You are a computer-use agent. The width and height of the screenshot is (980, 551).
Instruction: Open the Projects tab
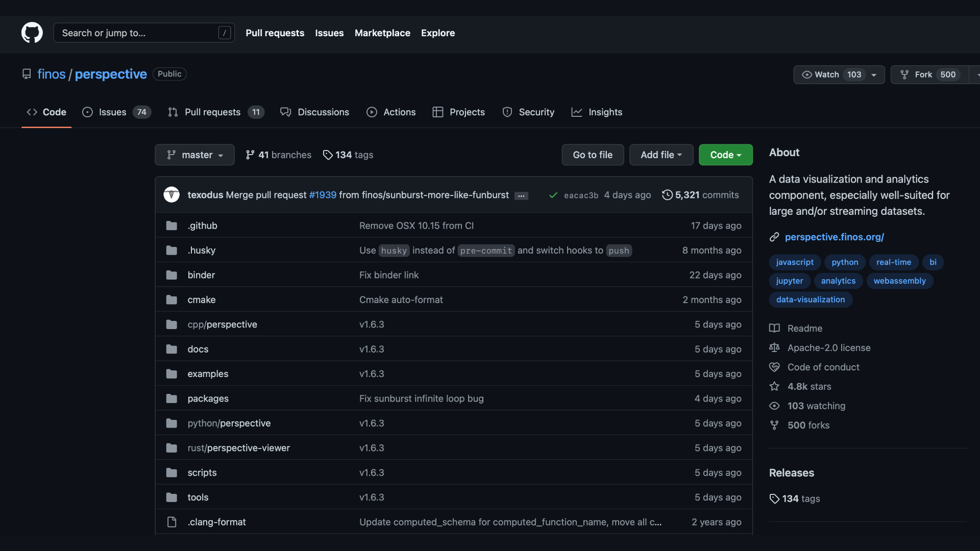pyautogui.click(x=458, y=112)
